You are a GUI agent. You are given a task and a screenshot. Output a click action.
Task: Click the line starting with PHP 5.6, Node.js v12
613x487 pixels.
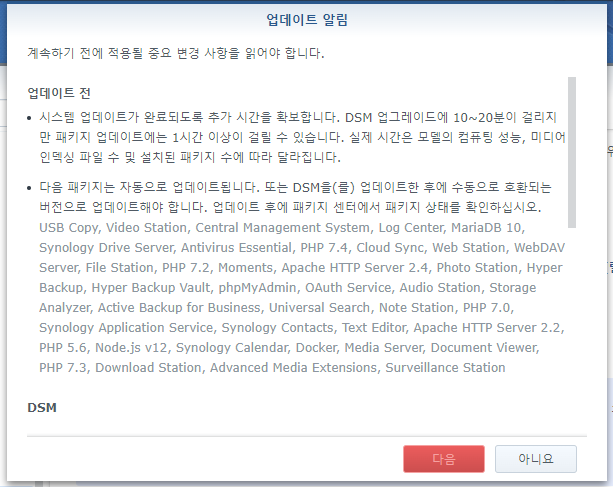coord(289,347)
